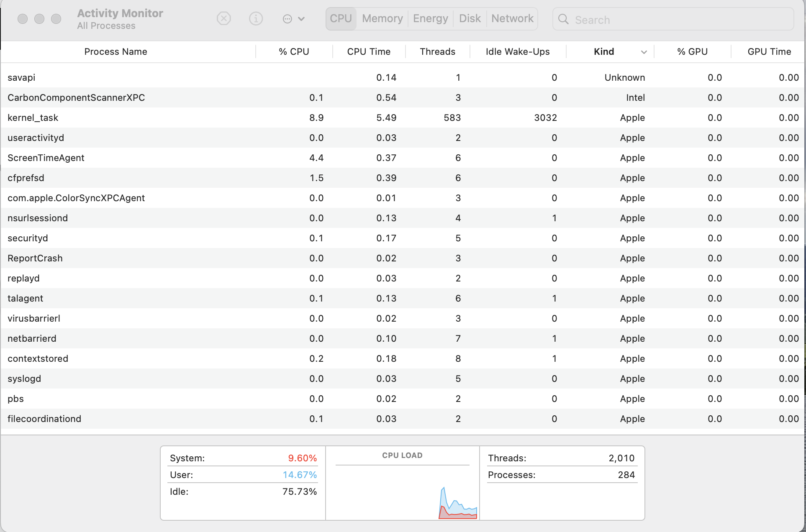The width and height of the screenshot is (806, 532).
Task: Click the CPU Load graph
Action: point(402,491)
